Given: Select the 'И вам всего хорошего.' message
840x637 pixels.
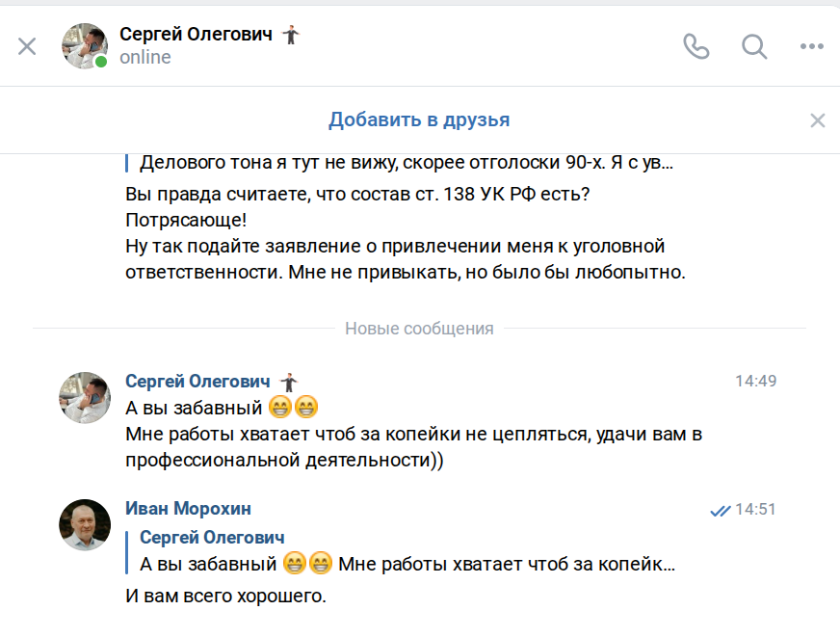Looking at the screenshot, I should click(x=226, y=597).
